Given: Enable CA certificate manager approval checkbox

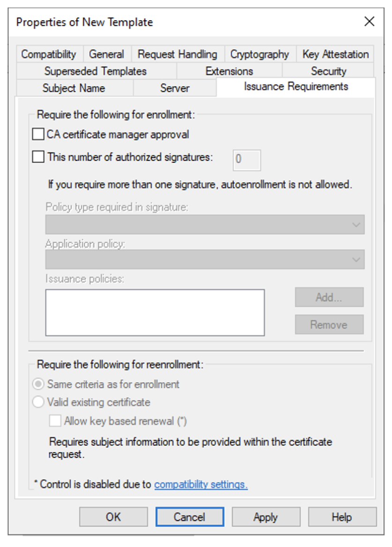Looking at the screenshot, I should coord(38,134).
